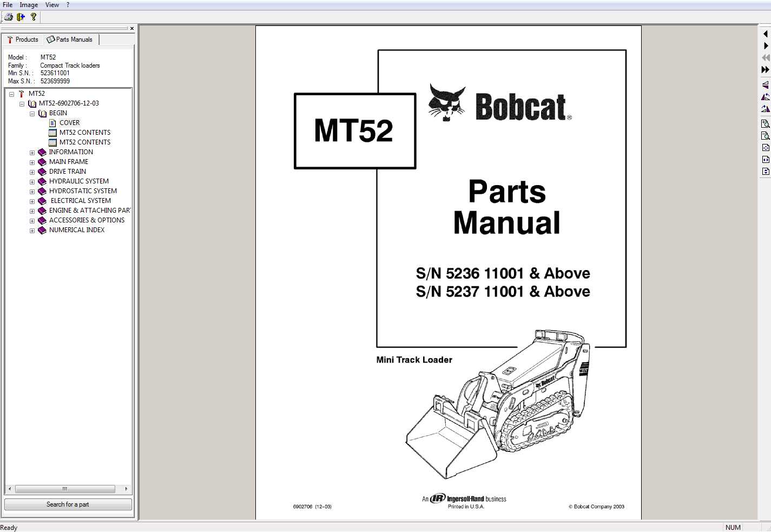The height and width of the screenshot is (532, 771).
Task: Collapse the MT52-6902706-12-03 manual node
Action: pyautogui.click(x=22, y=104)
